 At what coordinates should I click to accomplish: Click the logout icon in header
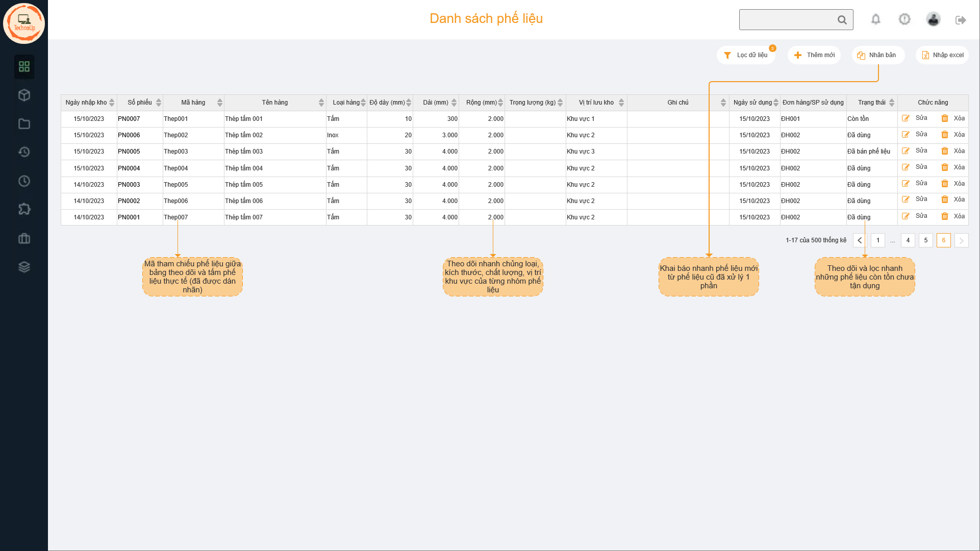(961, 20)
